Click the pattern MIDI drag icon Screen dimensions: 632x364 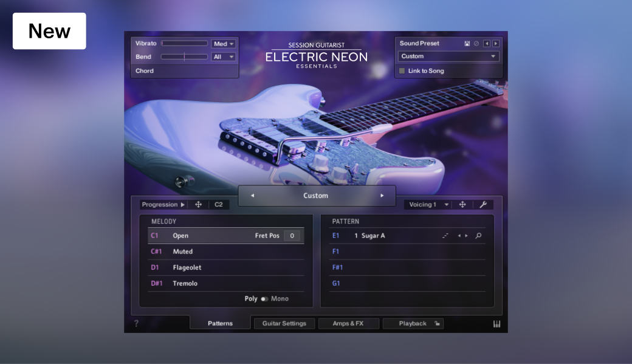445,236
